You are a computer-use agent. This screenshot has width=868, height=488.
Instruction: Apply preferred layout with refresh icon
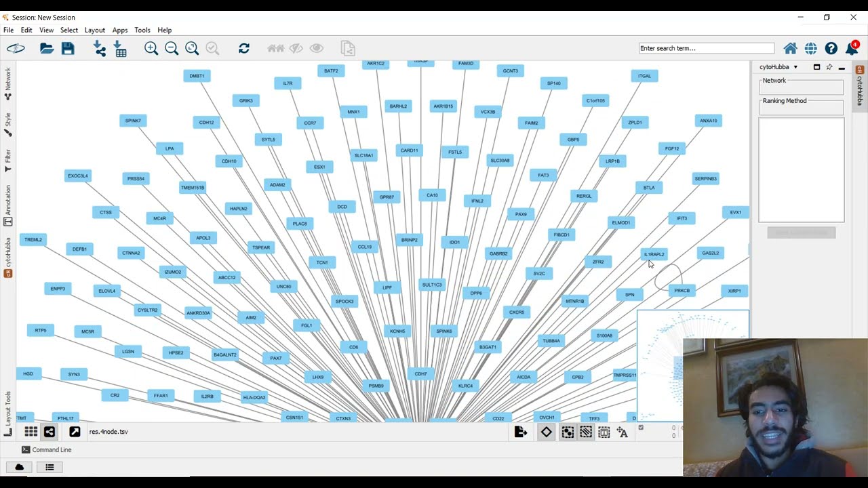point(244,48)
